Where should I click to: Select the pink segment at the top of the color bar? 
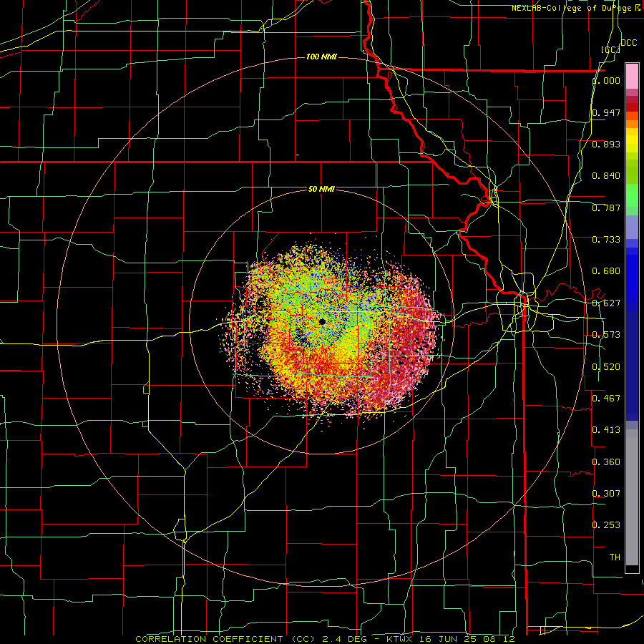pyautogui.click(x=632, y=77)
